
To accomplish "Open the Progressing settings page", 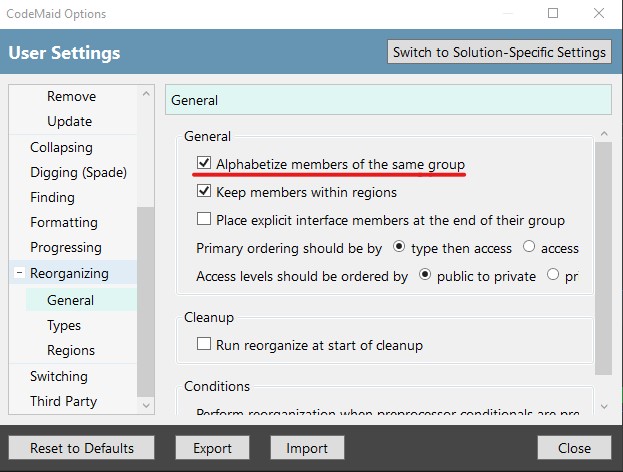I will 66,248.
